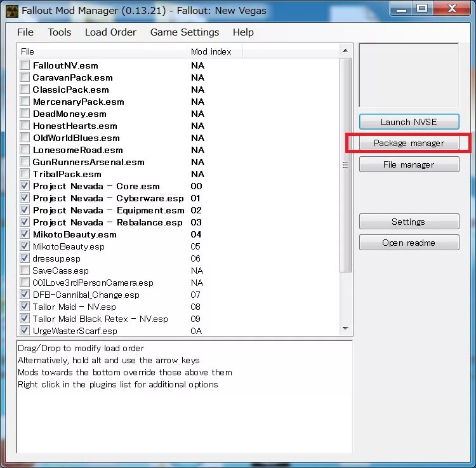Open the Load Order menu

110,32
